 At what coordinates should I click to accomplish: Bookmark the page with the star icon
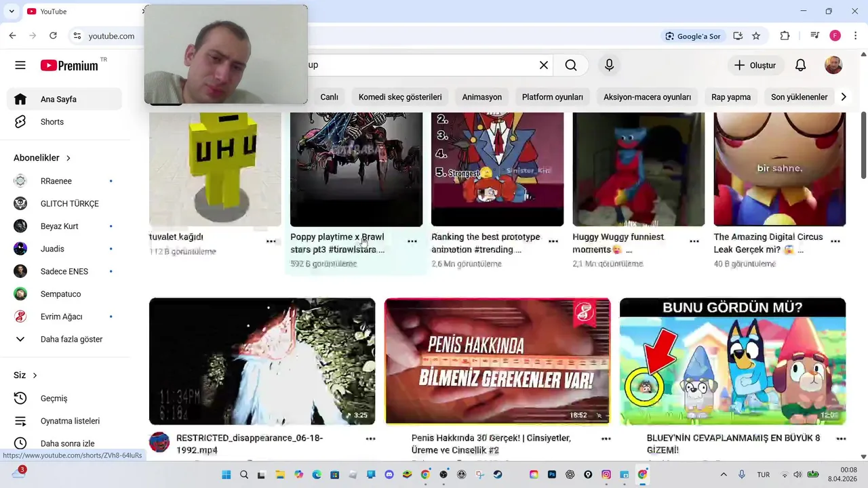756,36
